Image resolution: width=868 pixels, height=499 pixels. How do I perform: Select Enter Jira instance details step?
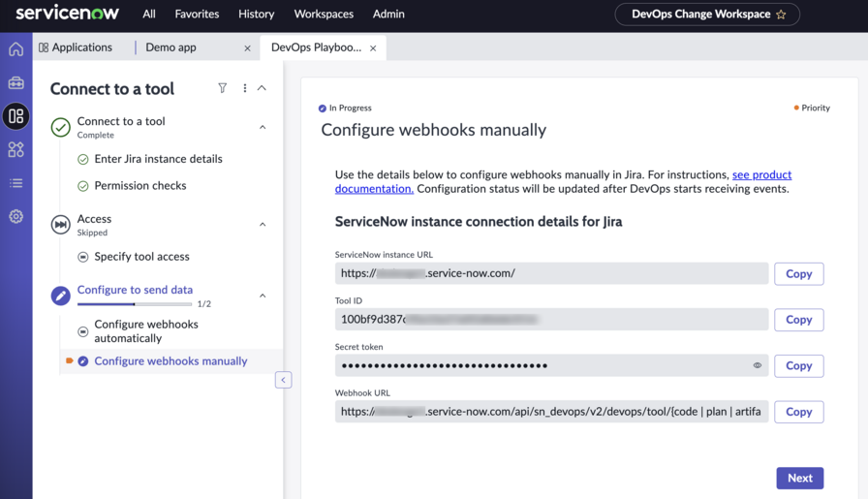[158, 159]
